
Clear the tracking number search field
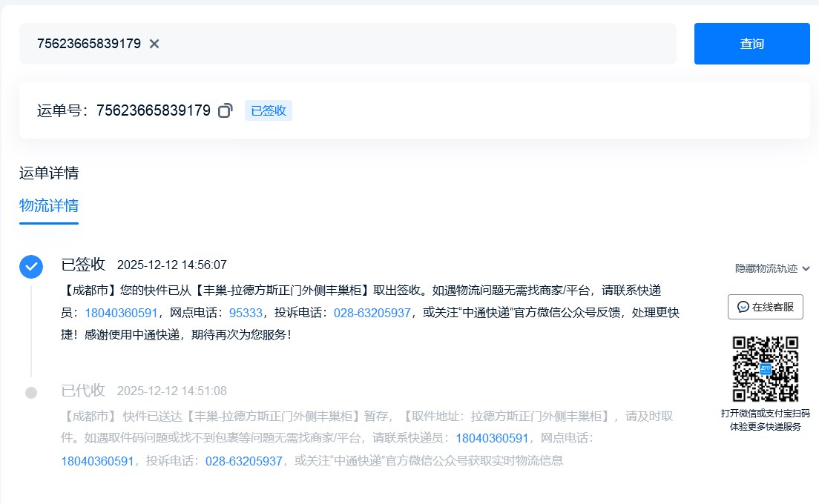[x=154, y=44]
